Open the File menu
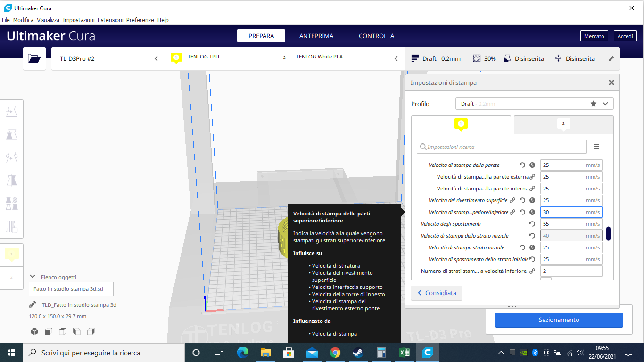 (x=6, y=20)
